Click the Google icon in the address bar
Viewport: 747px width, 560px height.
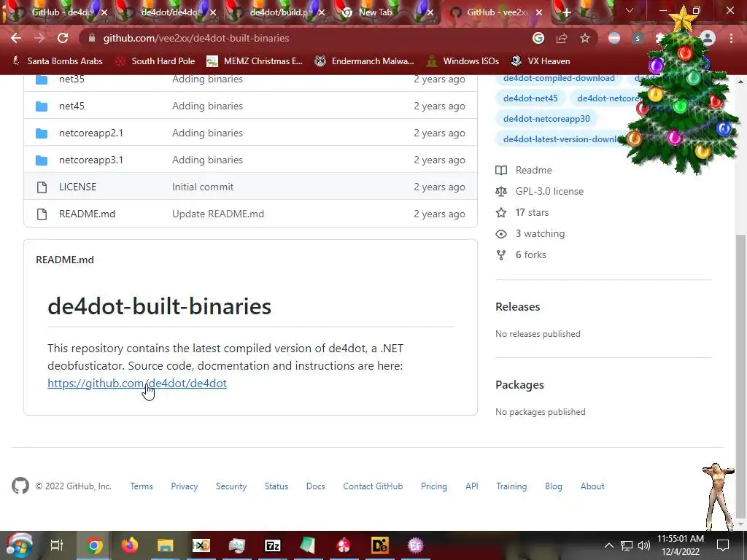(538, 38)
